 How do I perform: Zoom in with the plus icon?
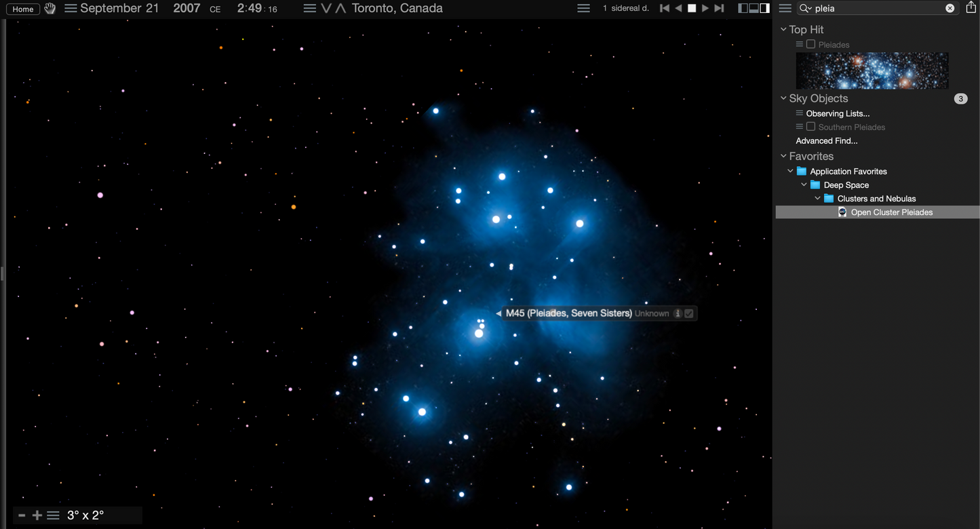pyautogui.click(x=37, y=515)
